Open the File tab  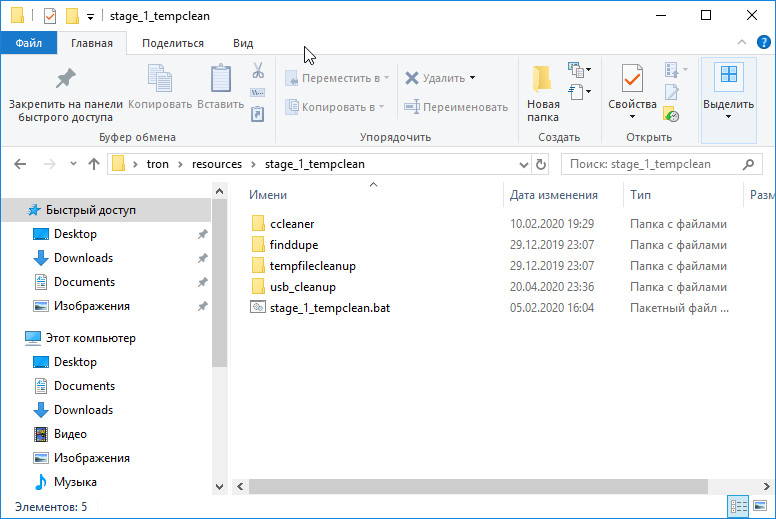28,43
